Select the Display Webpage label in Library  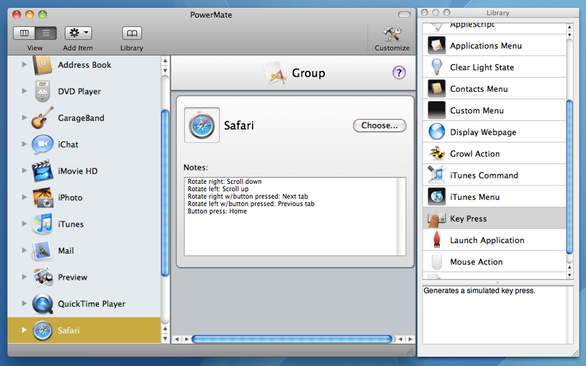(483, 132)
